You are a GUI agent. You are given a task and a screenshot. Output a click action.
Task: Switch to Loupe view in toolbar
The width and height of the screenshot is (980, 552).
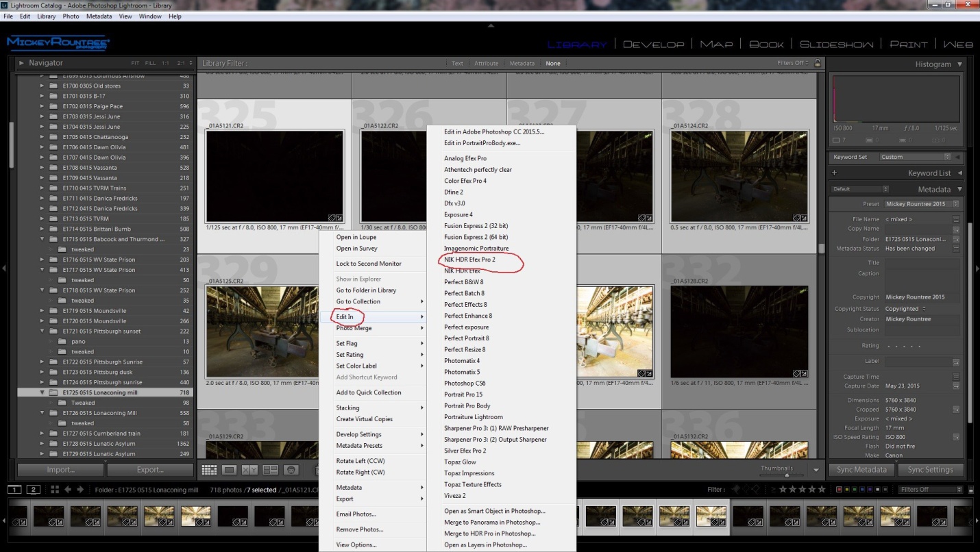point(230,470)
